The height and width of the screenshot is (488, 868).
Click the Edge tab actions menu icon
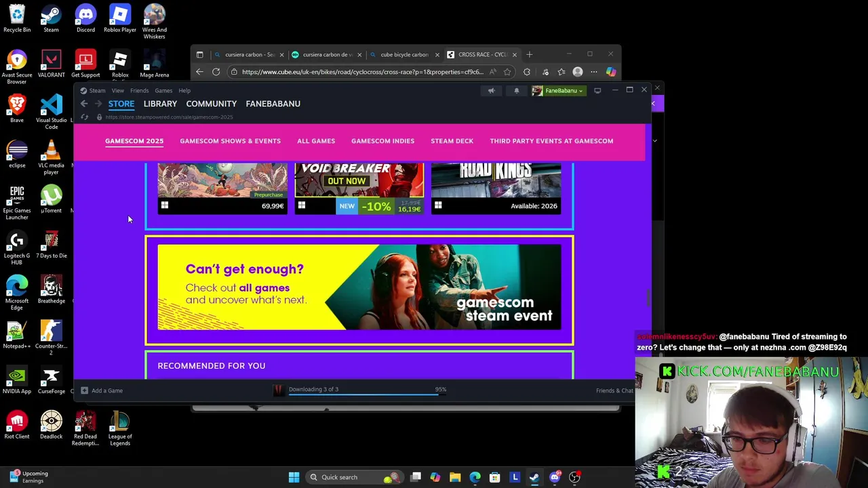tap(199, 54)
